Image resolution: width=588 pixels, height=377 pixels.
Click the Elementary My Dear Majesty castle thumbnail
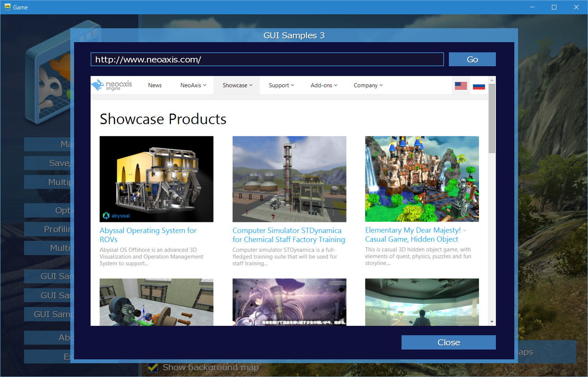[422, 179]
